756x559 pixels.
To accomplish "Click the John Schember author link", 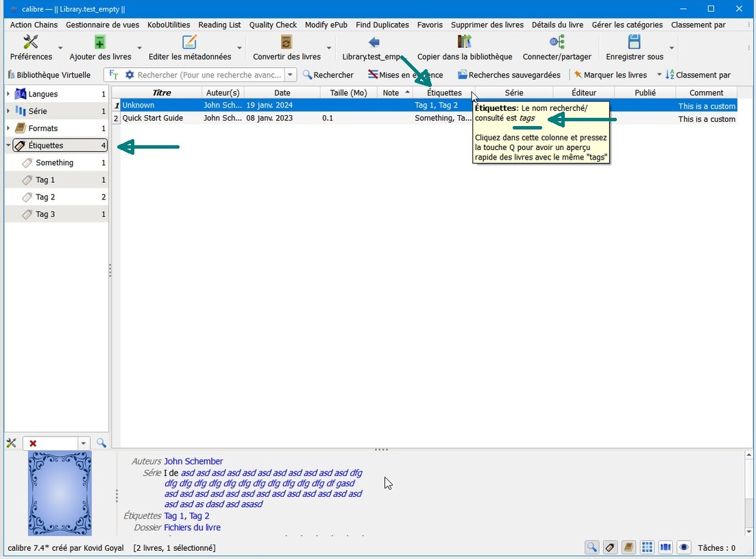I will pos(193,461).
